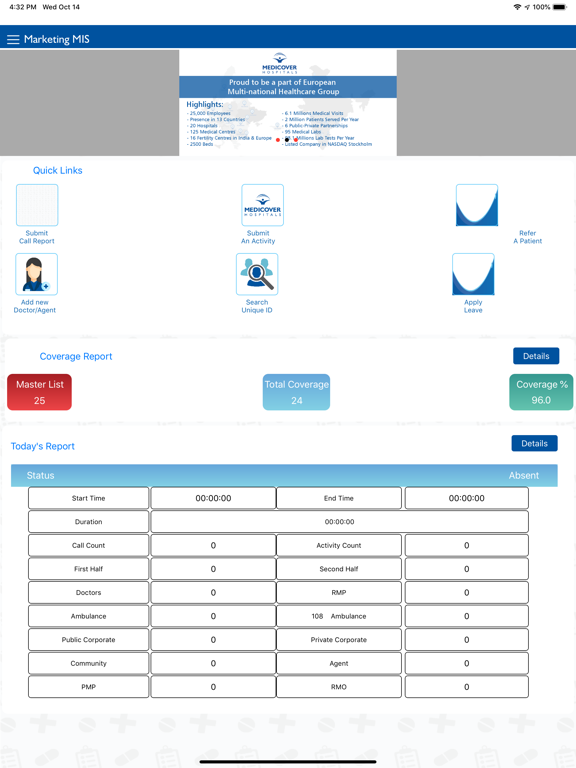Select the End Time cell

(x=339, y=498)
